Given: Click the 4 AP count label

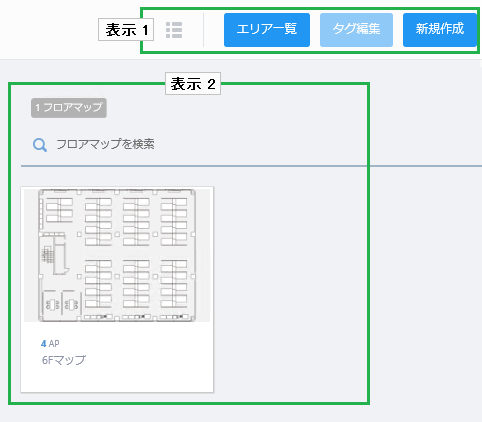Looking at the screenshot, I should pyautogui.click(x=50, y=344).
